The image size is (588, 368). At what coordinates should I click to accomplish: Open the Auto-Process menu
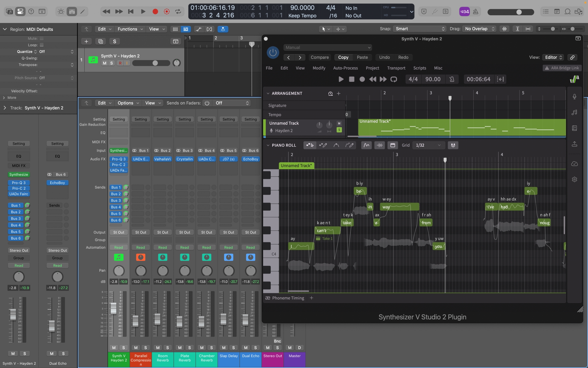point(345,68)
